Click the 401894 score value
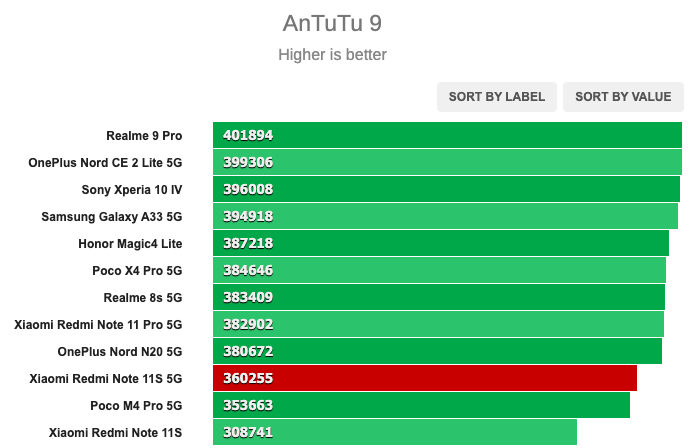The height and width of the screenshot is (448, 692). tap(248, 135)
